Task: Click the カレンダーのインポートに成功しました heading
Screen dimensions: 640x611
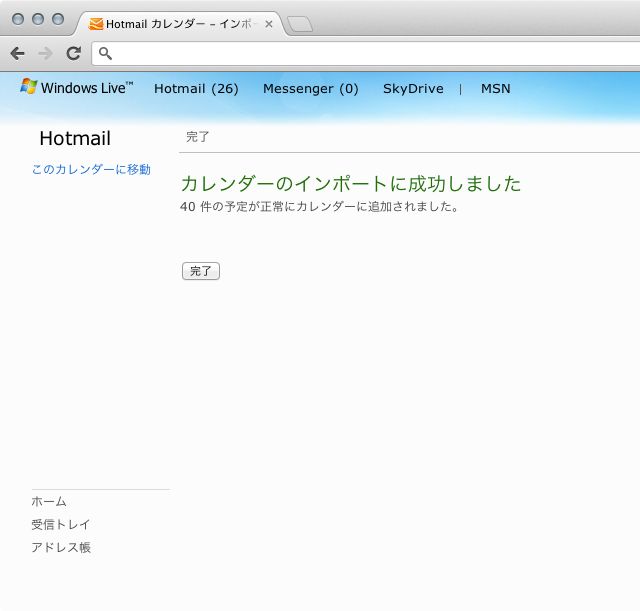Action: pos(351,184)
